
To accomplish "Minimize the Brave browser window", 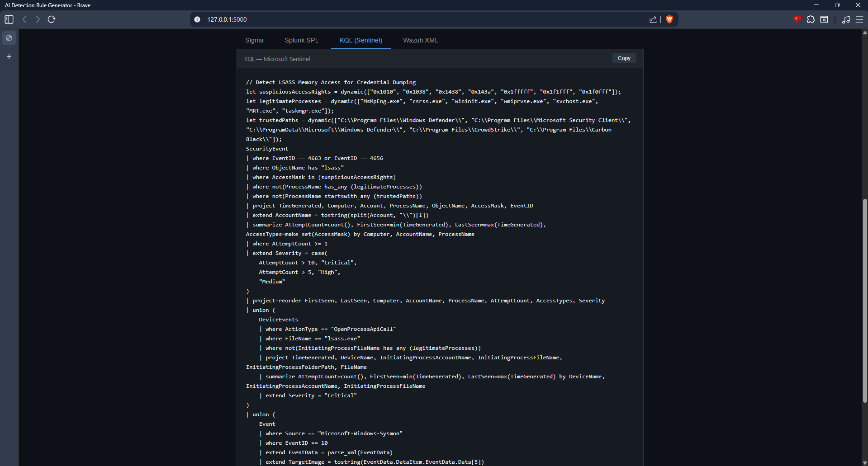I will pos(816,5).
